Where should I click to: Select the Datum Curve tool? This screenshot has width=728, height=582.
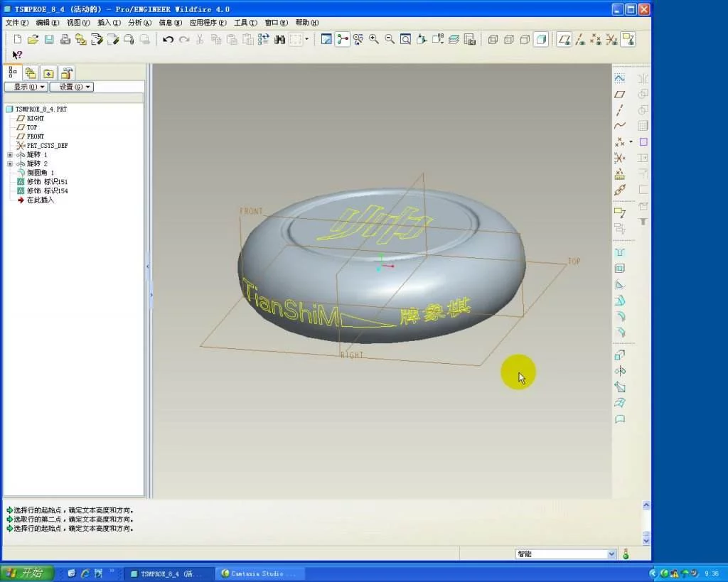coord(619,126)
